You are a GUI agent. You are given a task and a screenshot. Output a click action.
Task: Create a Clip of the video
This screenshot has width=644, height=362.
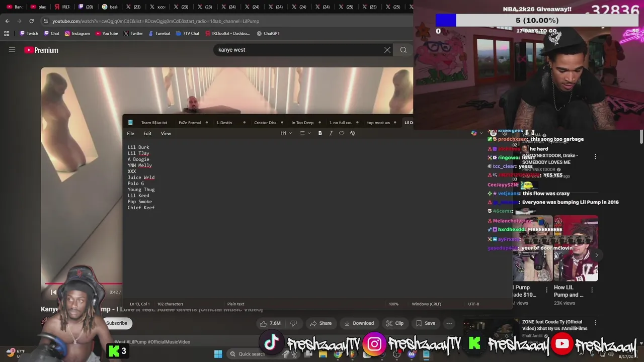click(x=394, y=323)
